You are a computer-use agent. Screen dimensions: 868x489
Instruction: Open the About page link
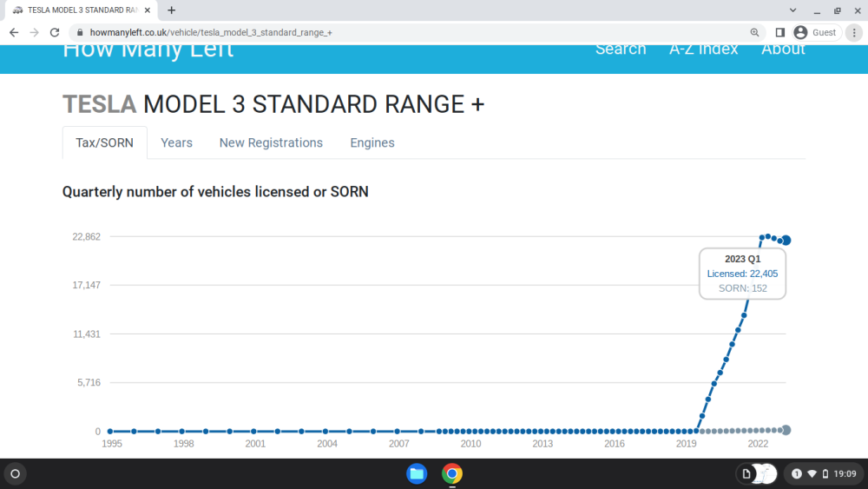783,50
